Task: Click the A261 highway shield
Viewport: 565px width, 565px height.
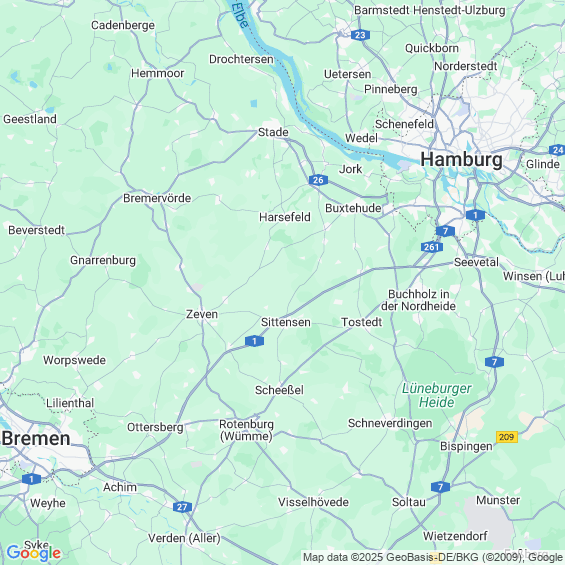Action: point(432,247)
